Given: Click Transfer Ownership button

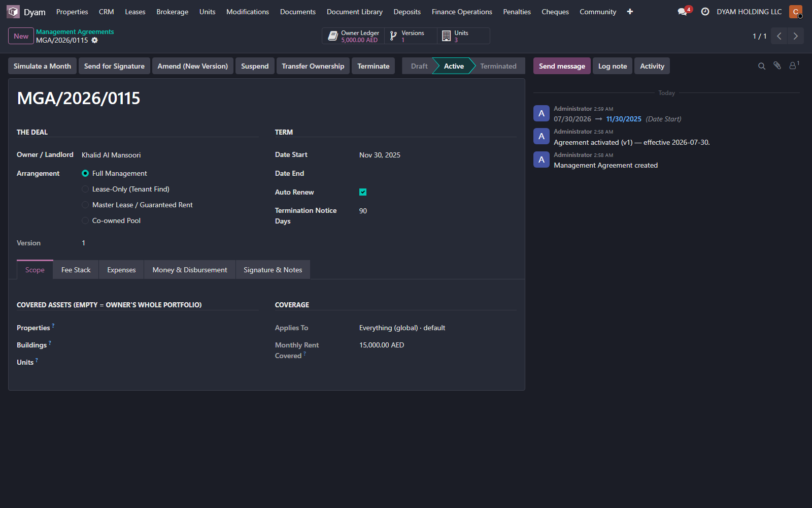Looking at the screenshot, I should (x=313, y=66).
